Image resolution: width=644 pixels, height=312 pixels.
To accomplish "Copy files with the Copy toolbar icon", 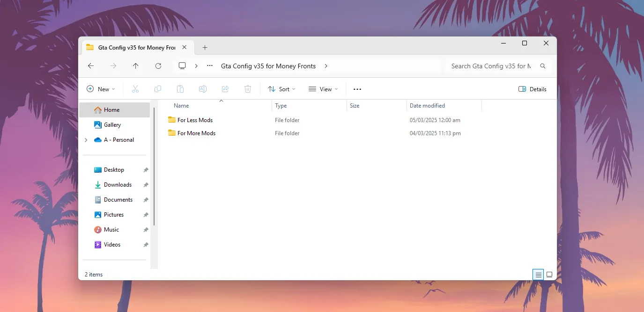I will click(158, 89).
